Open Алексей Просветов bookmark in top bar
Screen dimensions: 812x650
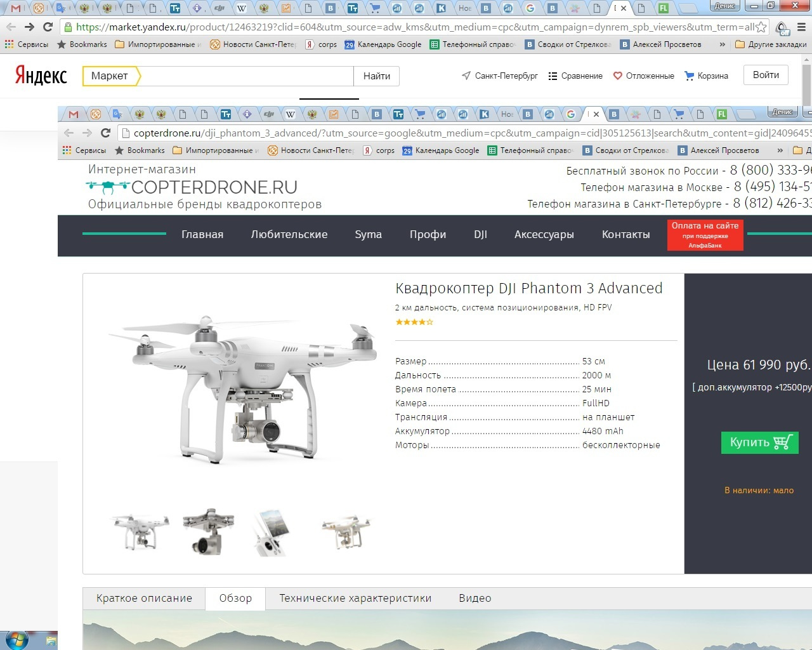pos(660,44)
